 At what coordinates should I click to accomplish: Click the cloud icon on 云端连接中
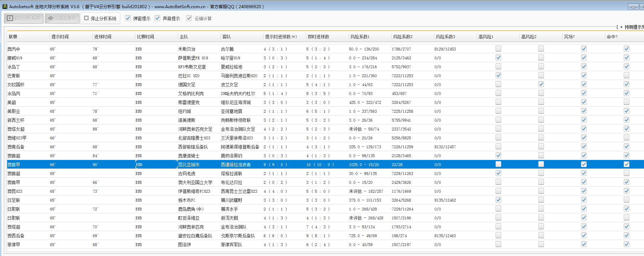click(51, 18)
